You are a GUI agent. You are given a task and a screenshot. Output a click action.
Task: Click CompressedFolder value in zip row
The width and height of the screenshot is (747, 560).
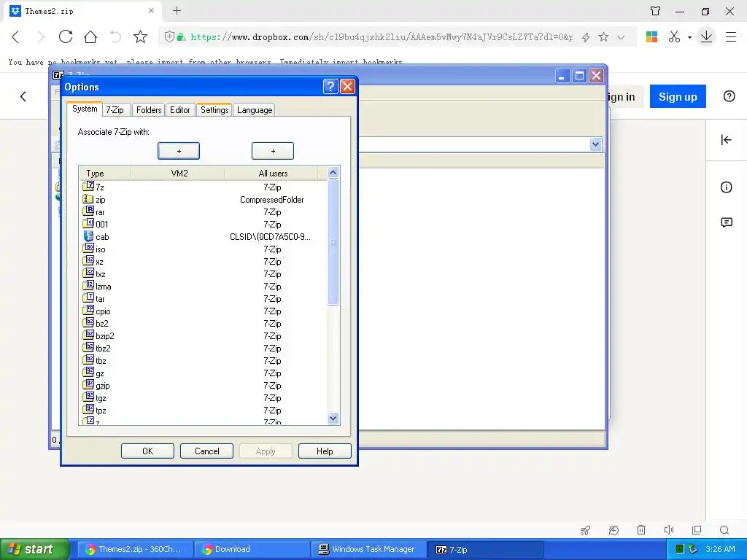[x=271, y=200]
